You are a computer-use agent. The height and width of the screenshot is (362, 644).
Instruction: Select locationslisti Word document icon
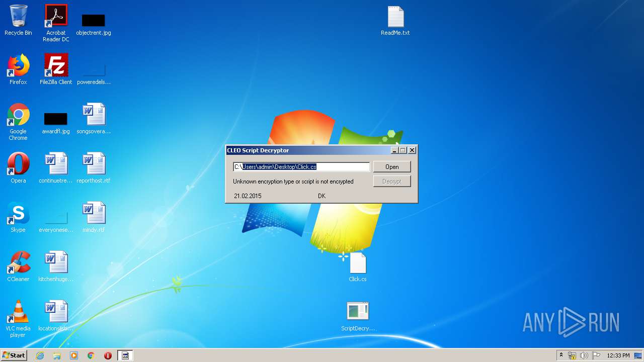[x=56, y=316]
